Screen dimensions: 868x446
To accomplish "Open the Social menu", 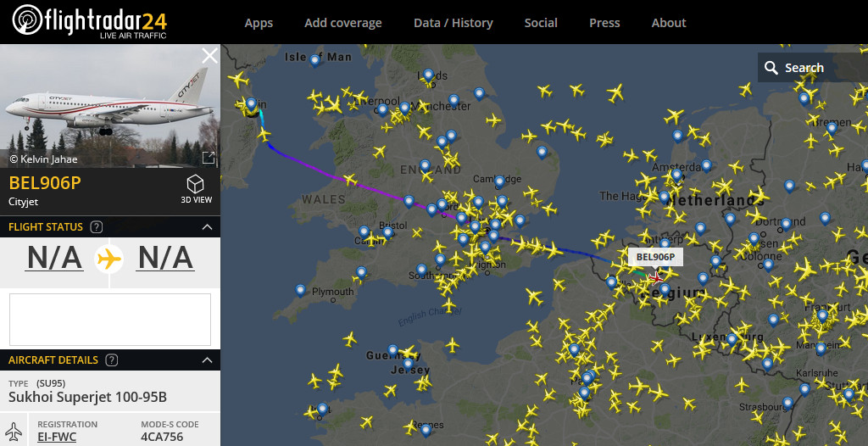I will (x=541, y=23).
